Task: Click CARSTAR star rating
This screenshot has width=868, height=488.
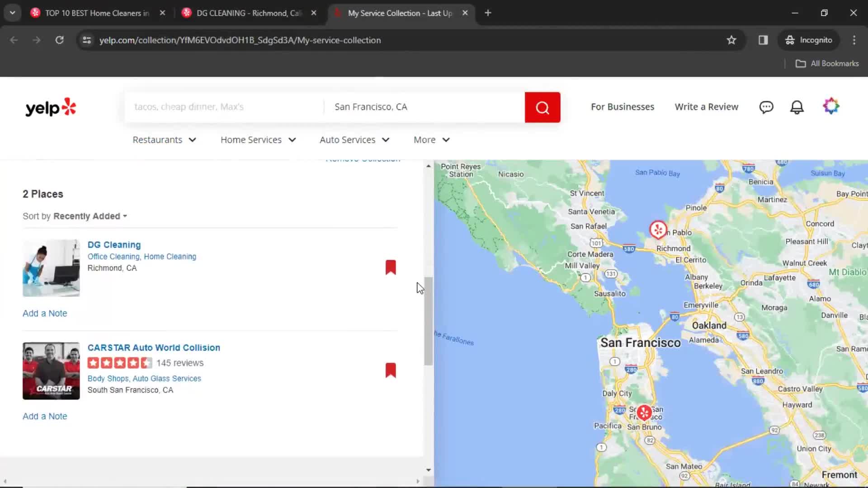Action: 120,363
